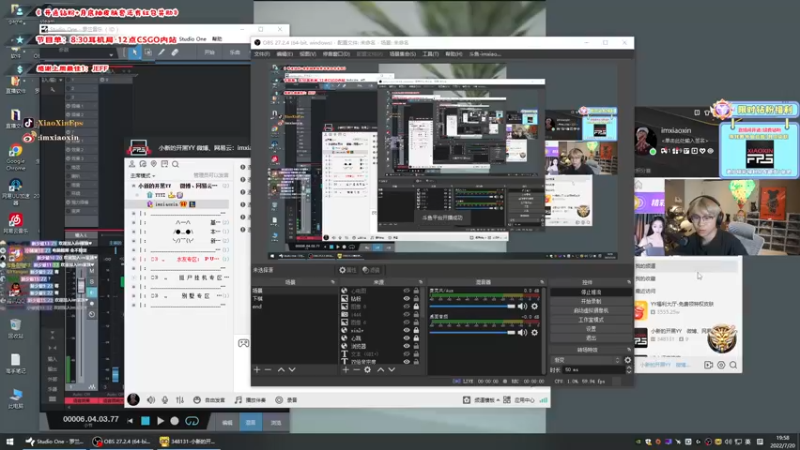The image size is (800, 450).
Task: Click 停止推流 button in OBS controls
Action: (591, 292)
